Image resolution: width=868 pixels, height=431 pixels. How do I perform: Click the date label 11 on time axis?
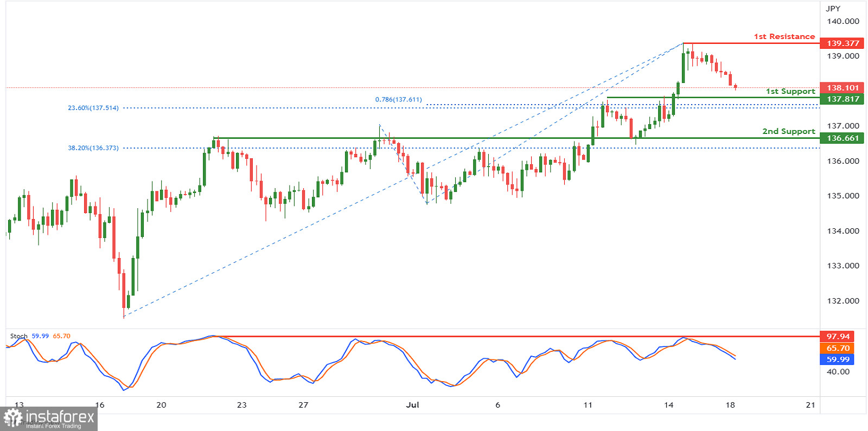coord(588,405)
